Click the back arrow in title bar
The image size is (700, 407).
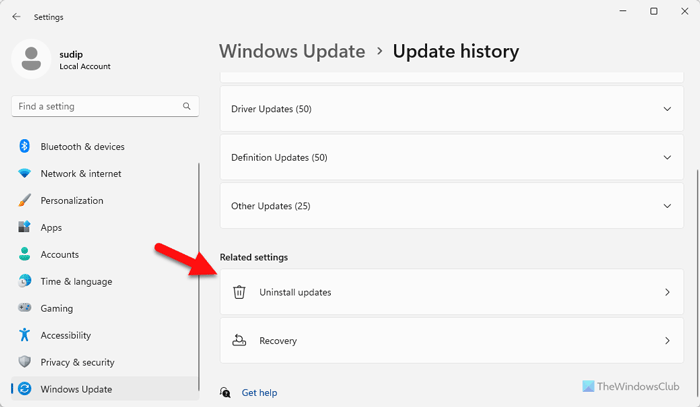pos(17,16)
